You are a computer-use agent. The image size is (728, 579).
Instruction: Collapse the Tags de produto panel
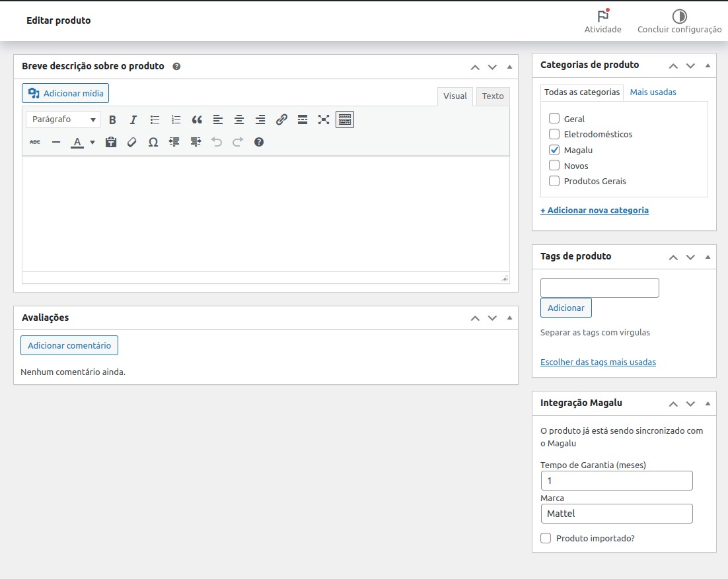pos(708,257)
